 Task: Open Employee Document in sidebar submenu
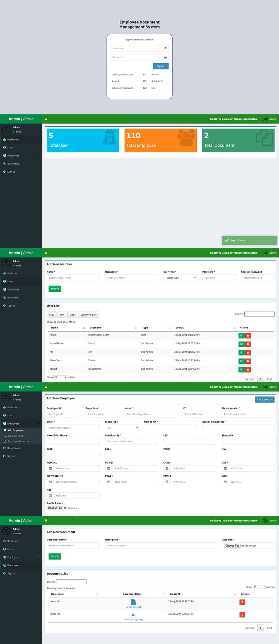click(x=19, y=441)
